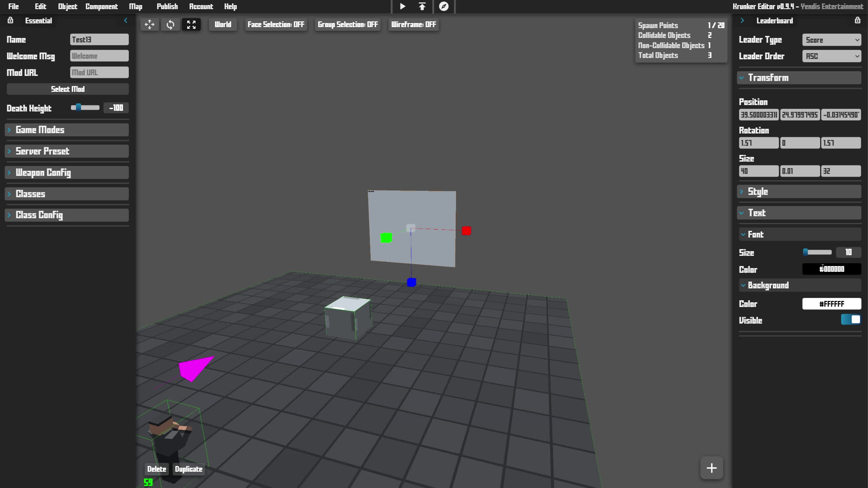Image resolution: width=868 pixels, height=488 pixels.
Task: Open the Object menu
Action: [67, 6]
